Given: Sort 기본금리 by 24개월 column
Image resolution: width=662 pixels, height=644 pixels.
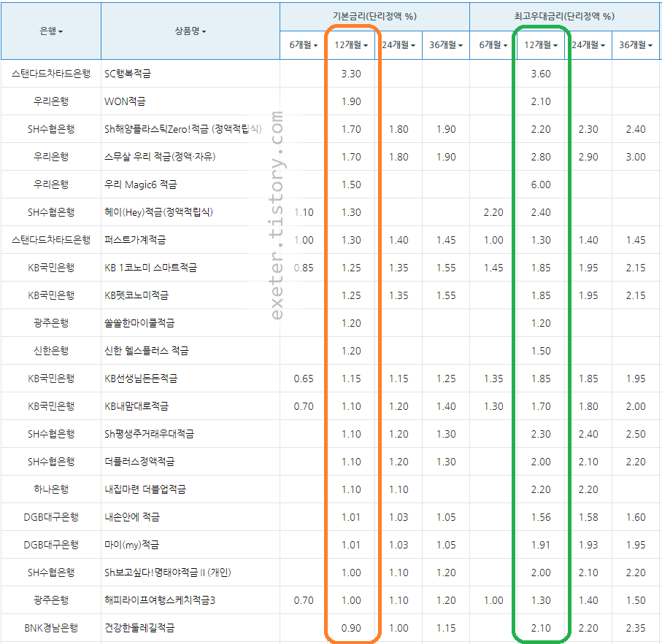Looking at the screenshot, I should pos(399,44).
